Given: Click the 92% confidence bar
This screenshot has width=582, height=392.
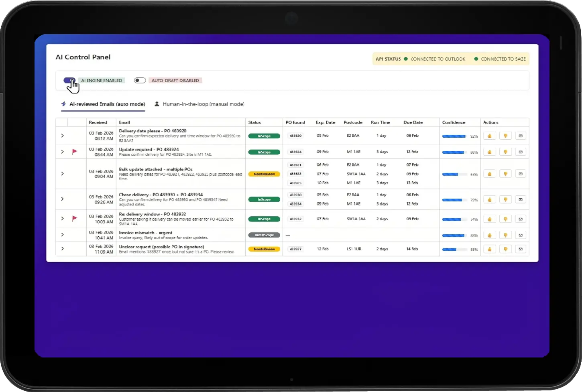Looking at the screenshot, I should (x=454, y=136).
